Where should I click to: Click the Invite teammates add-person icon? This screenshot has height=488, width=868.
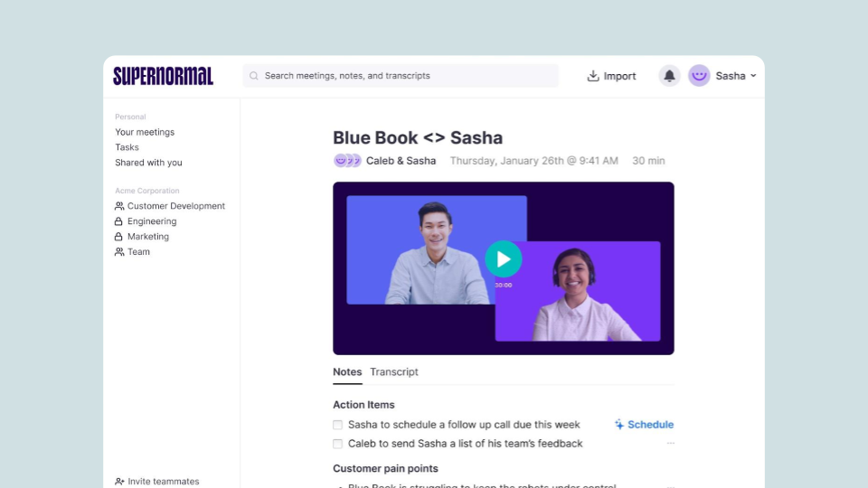pos(119,482)
